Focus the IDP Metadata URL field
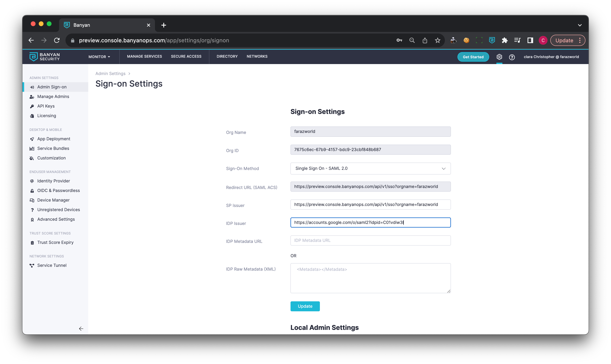The width and height of the screenshot is (611, 364). (370, 240)
